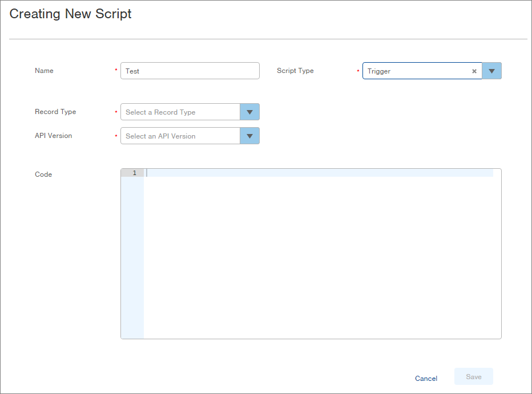The width and height of the screenshot is (532, 394).
Task: Open the API Version dropdown arrow
Action: [249, 136]
